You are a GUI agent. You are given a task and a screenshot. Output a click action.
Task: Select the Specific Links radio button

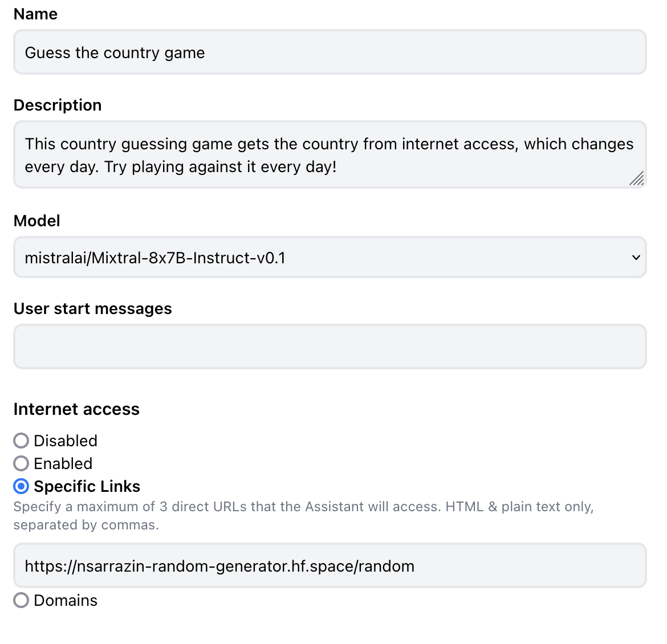21,486
